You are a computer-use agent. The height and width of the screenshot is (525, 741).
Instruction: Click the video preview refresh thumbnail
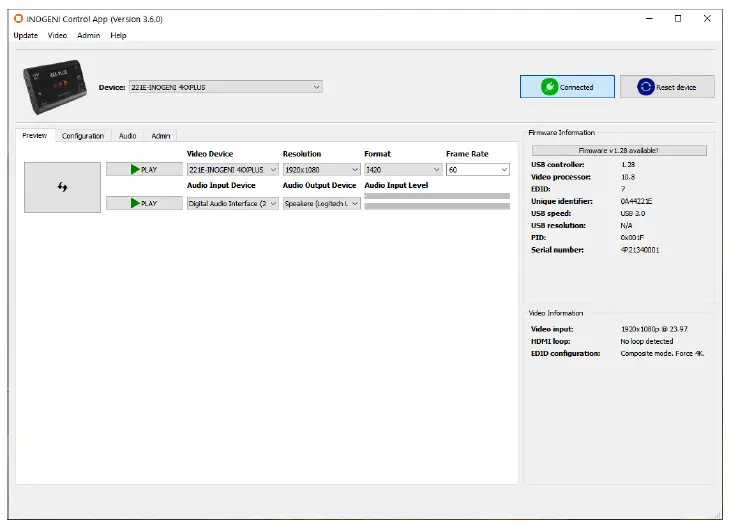click(62, 187)
